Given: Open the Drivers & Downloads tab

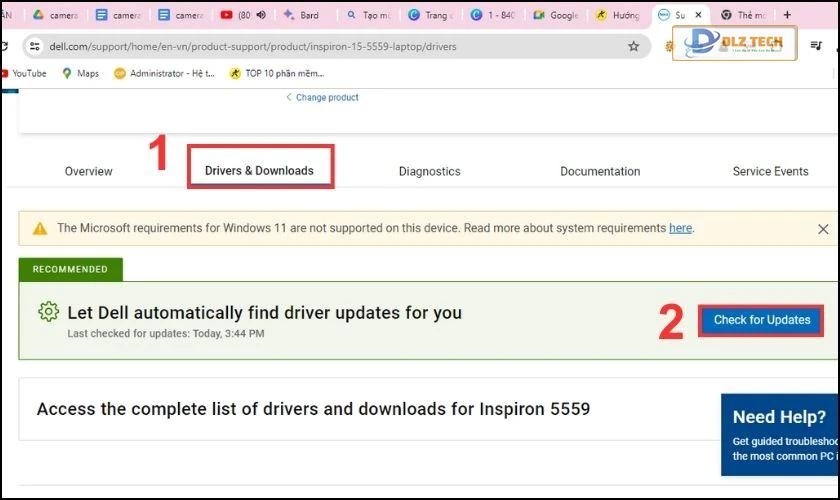Looking at the screenshot, I should [x=259, y=171].
